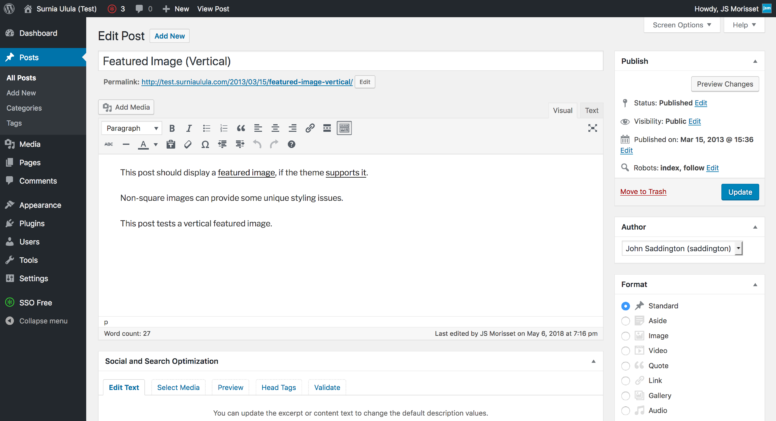Toggle paste as text
The image size is (776, 421).
click(171, 144)
